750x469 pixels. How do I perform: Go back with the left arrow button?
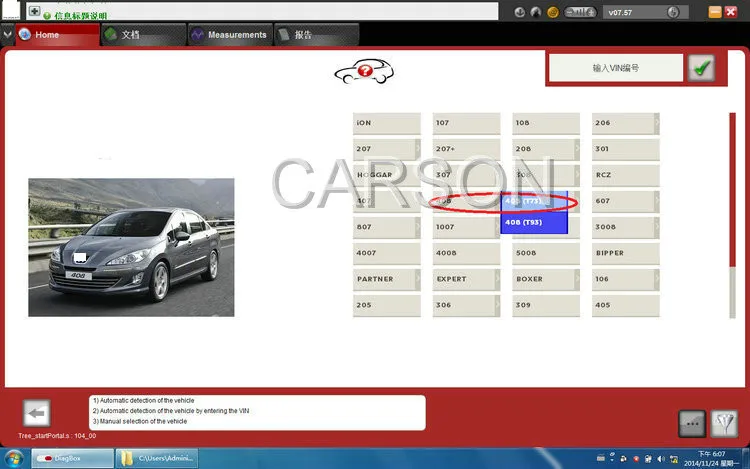[36, 413]
